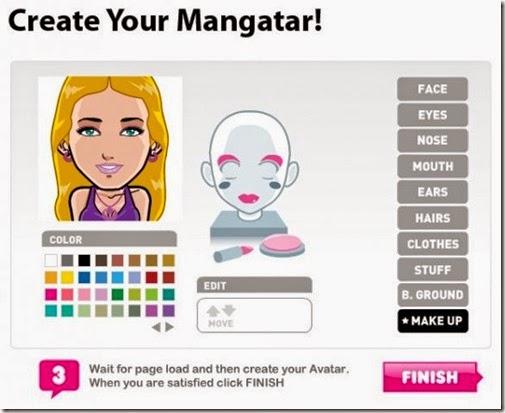Choose the purple swatch in last row
This screenshot has height=413, width=505.
coord(169,311)
